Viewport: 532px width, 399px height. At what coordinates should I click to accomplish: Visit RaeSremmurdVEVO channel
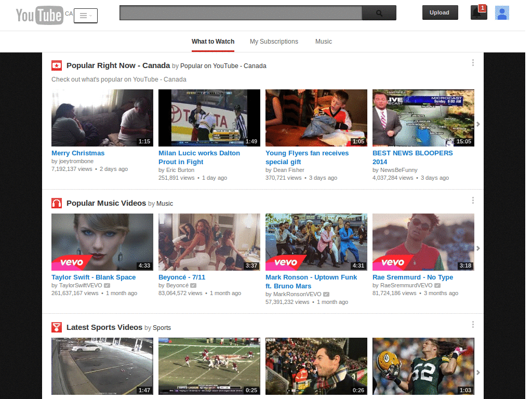[406, 285]
